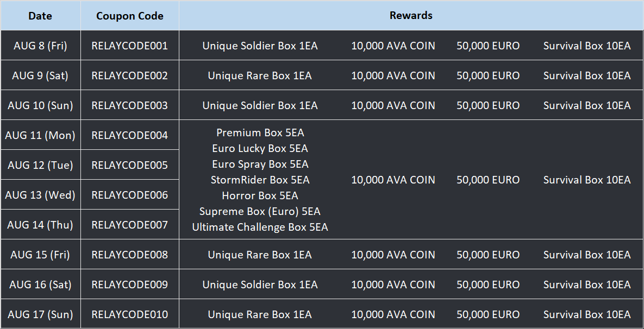Click the StormRider Box 5EA reward
Screen dimensions: 644x329
tap(260, 180)
